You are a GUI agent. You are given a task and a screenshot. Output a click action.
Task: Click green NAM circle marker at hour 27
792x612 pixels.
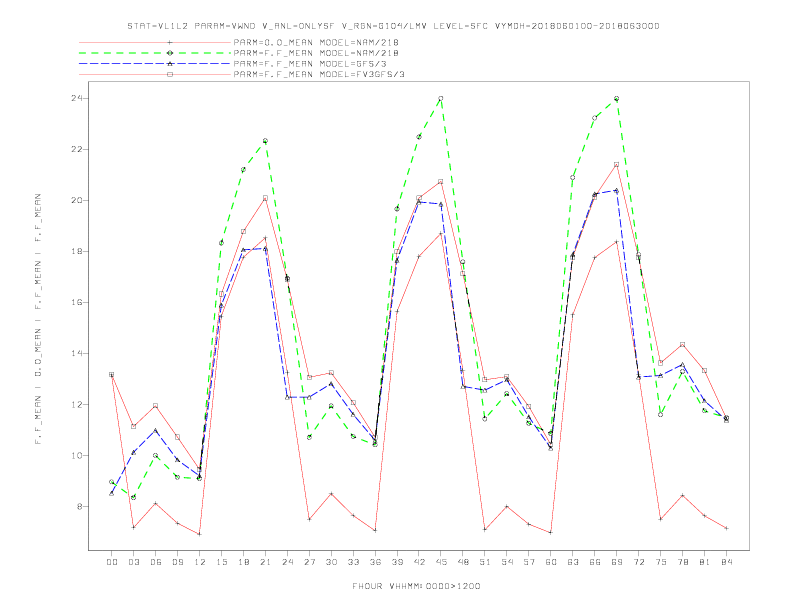[309, 437]
